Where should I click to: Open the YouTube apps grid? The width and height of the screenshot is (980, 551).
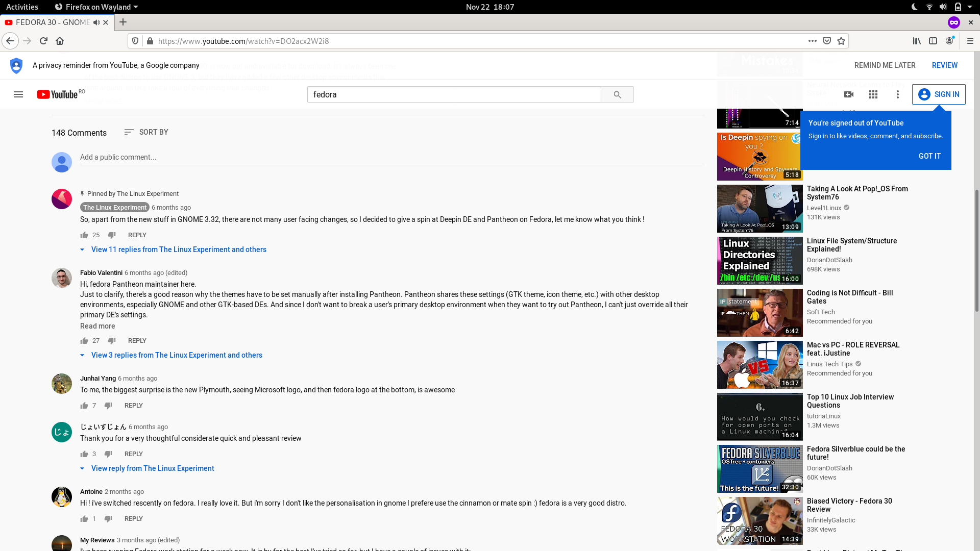coord(873,94)
